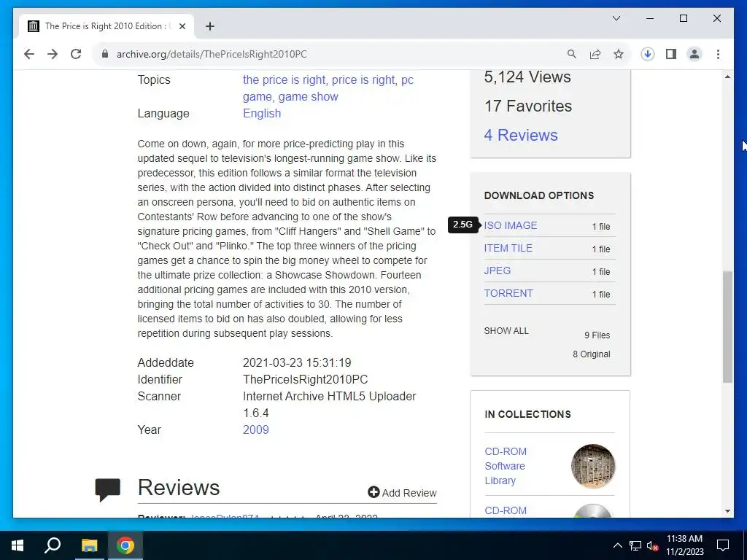Click the vertical scrollbar thumb

tap(727, 327)
